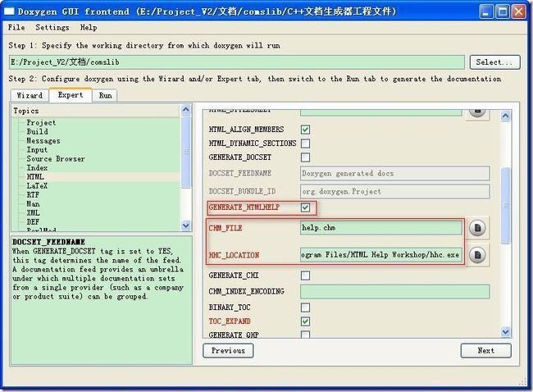
Task: Select Project in Topics list
Action: [41, 123]
